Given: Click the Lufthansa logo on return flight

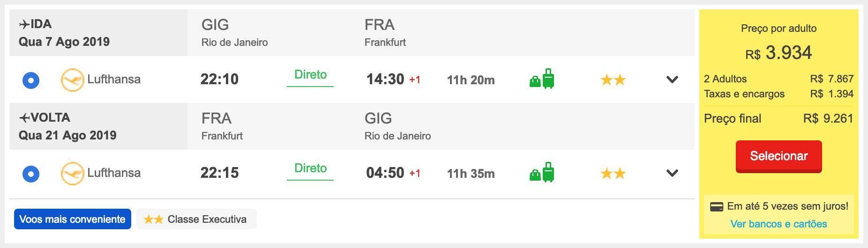Looking at the screenshot, I should [x=72, y=174].
